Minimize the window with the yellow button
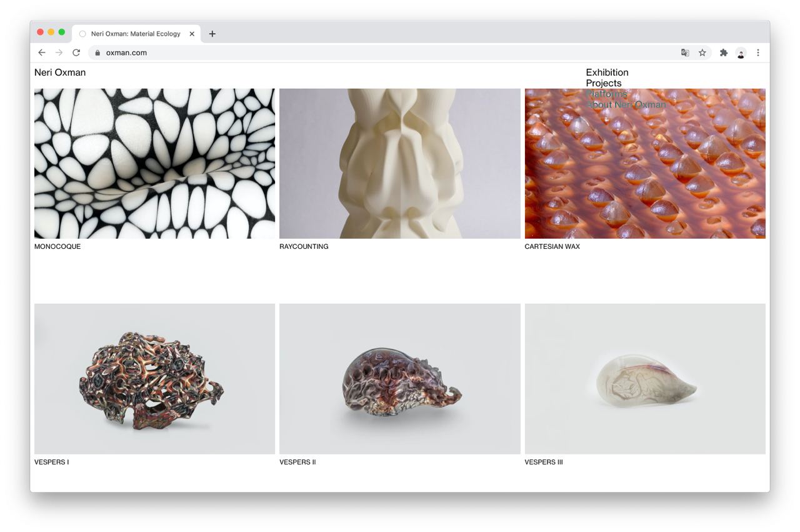800x532 pixels. click(51, 32)
